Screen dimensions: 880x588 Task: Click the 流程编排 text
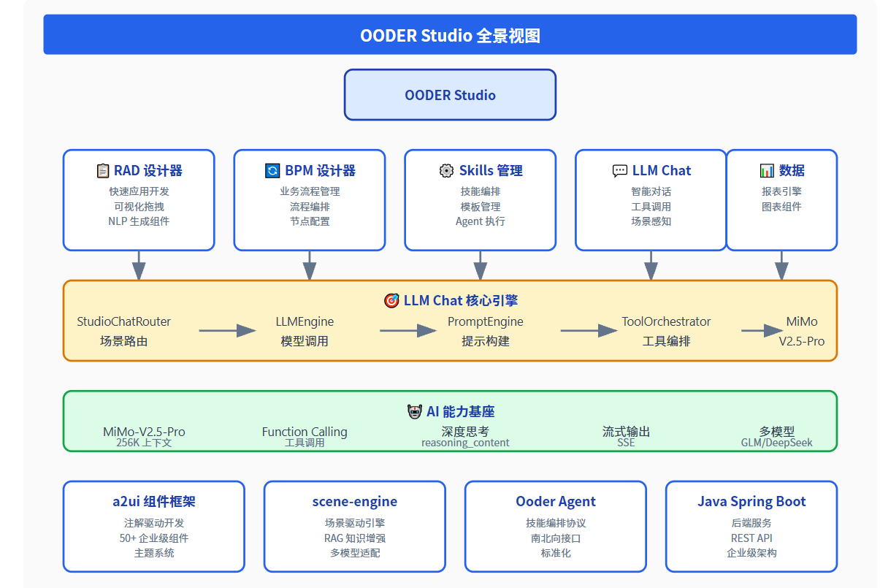click(310, 206)
